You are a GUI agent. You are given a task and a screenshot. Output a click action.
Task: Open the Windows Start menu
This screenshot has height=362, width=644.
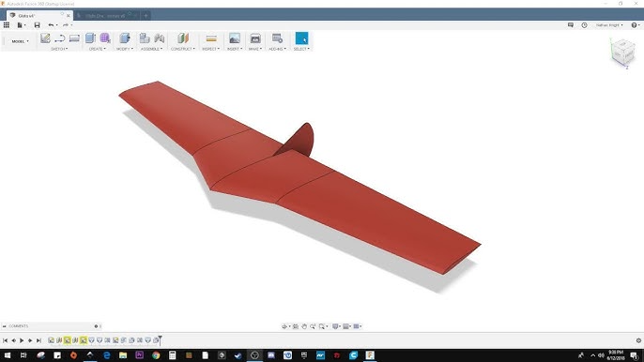click(8, 355)
